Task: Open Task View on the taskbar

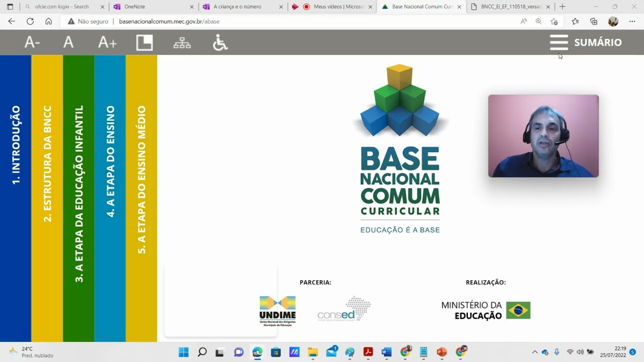Action: [219, 352]
